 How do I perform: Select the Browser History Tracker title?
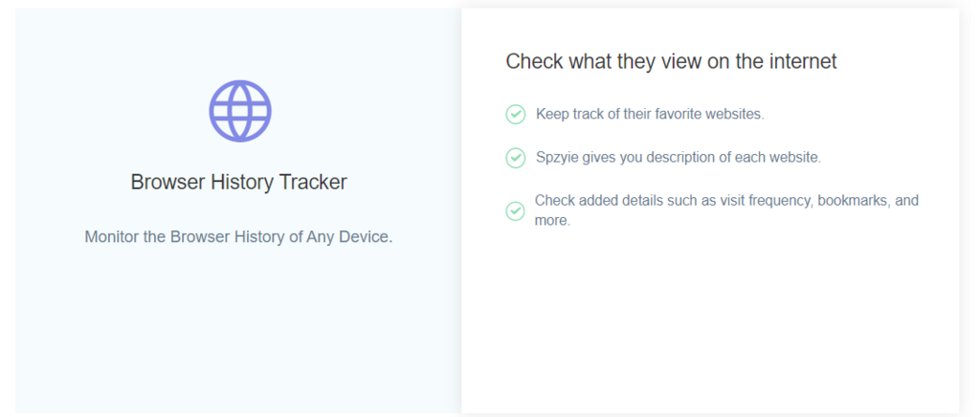pyautogui.click(x=238, y=182)
